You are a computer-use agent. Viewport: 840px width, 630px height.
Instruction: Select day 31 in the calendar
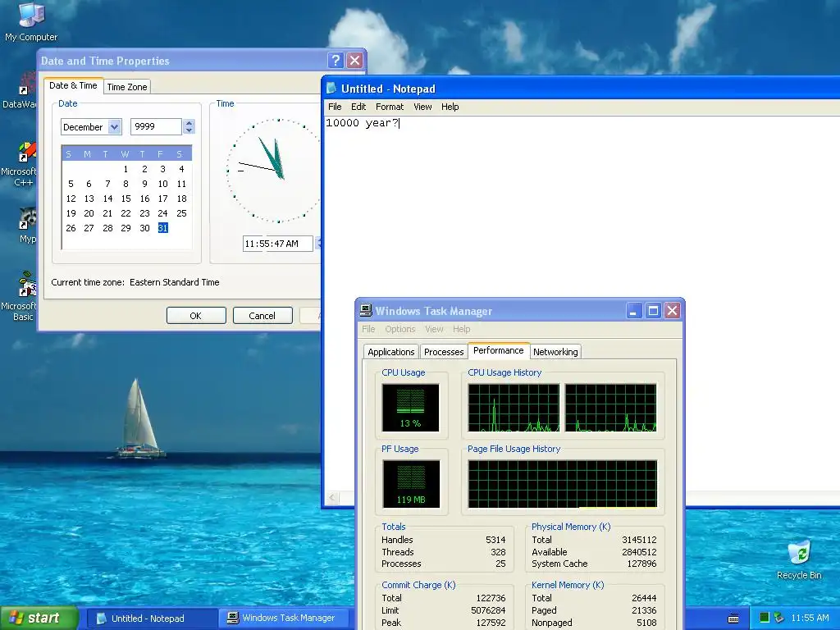pos(163,228)
